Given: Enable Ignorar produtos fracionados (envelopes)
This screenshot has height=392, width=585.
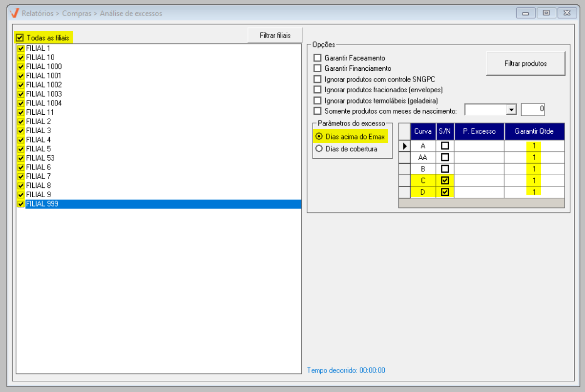Looking at the screenshot, I should click(x=317, y=89).
